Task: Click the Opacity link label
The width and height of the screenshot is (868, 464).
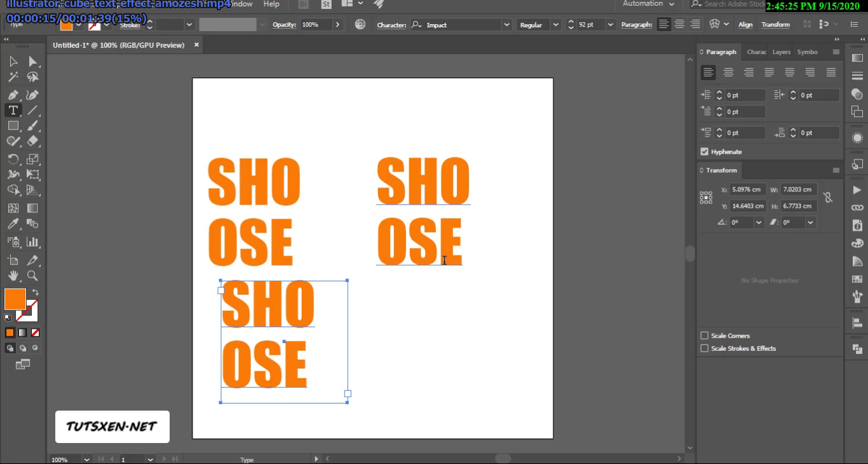Action: click(x=285, y=25)
